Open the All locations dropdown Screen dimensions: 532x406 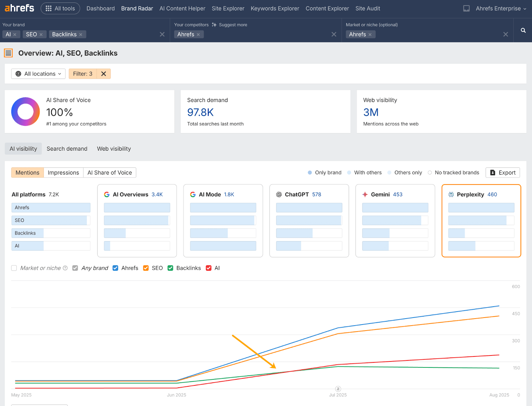tap(38, 73)
